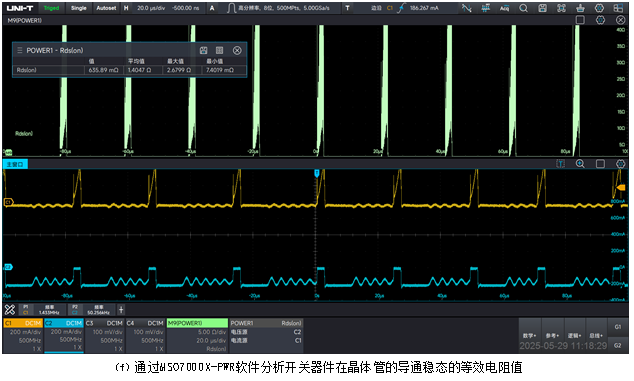
Task: Toggle channel C1 label
Action: click(23, 323)
